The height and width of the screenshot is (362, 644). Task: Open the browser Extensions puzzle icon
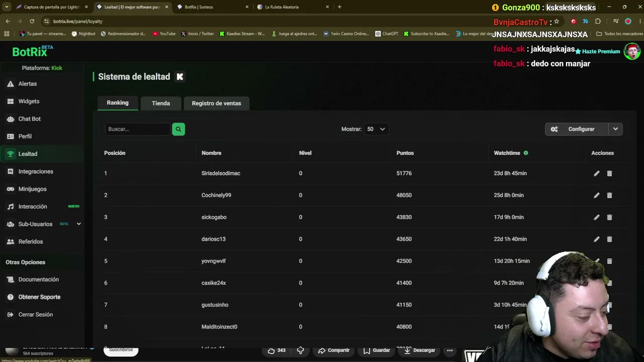click(x=598, y=21)
